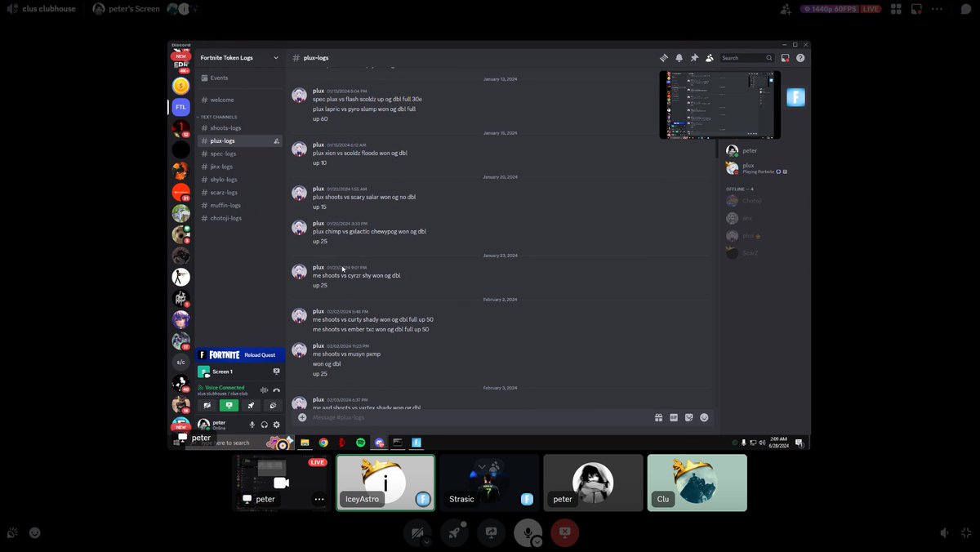This screenshot has height=552, width=980.
Task: Open the GIF picker in message bar
Action: click(674, 417)
